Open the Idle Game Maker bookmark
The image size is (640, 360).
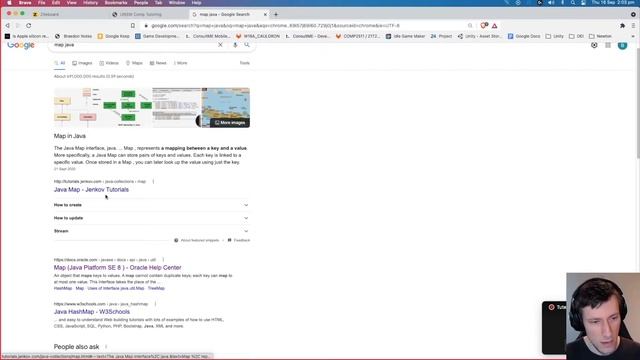pos(405,36)
